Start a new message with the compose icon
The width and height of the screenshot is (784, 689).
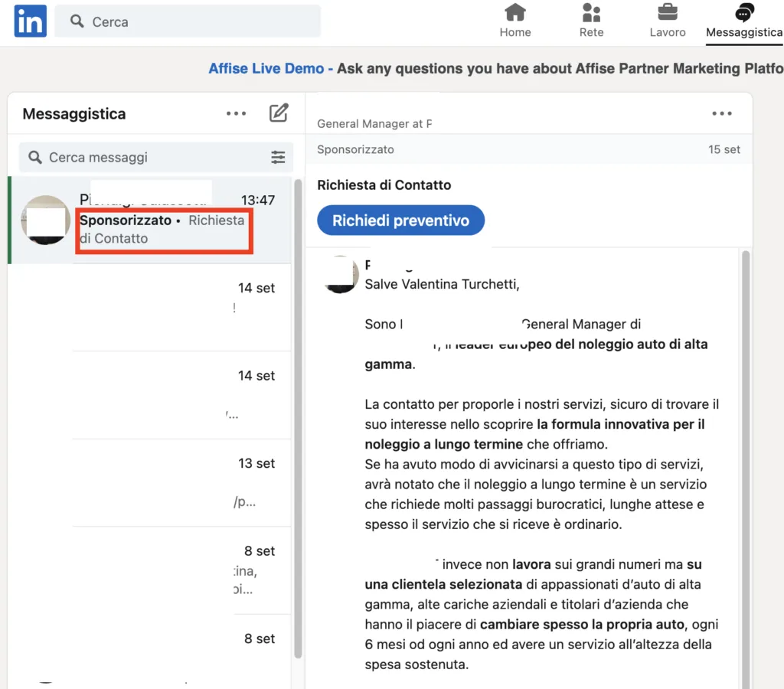coord(279,113)
